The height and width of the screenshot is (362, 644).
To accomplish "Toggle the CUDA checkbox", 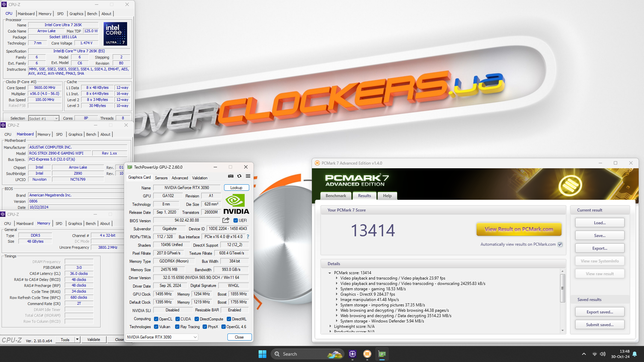I will tap(177, 319).
